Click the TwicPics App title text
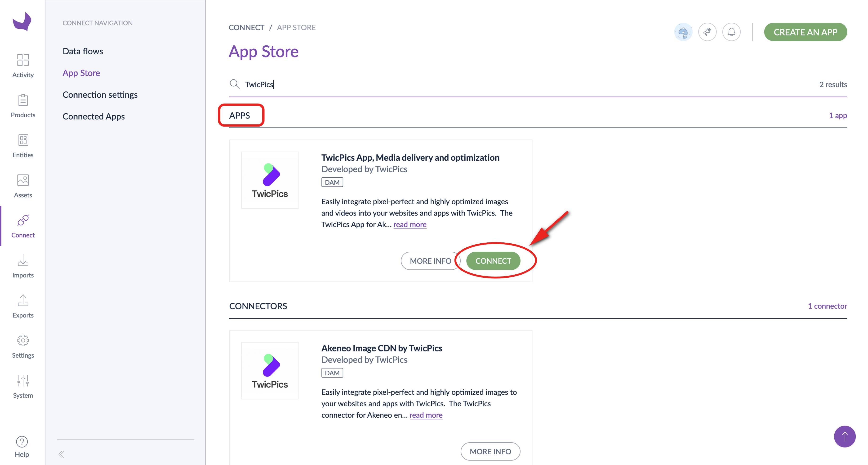This screenshot has height=465, width=868. [x=410, y=158]
